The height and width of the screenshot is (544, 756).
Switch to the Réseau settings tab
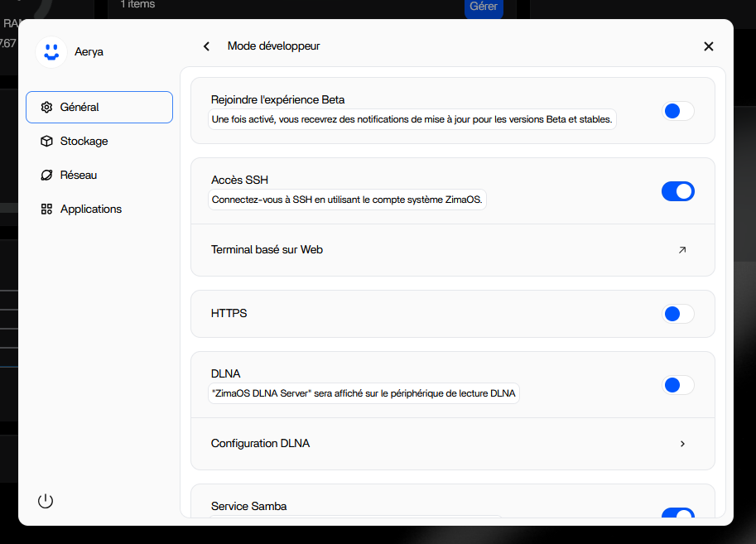coord(79,175)
